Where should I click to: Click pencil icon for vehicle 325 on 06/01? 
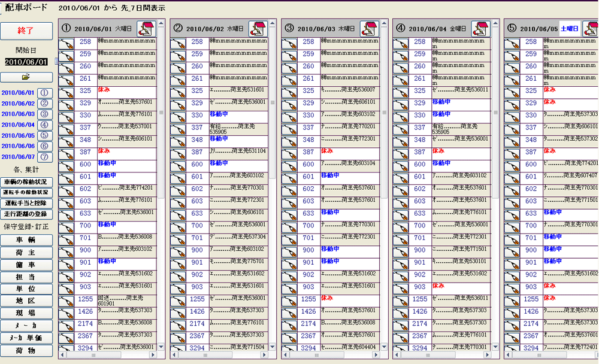click(66, 91)
